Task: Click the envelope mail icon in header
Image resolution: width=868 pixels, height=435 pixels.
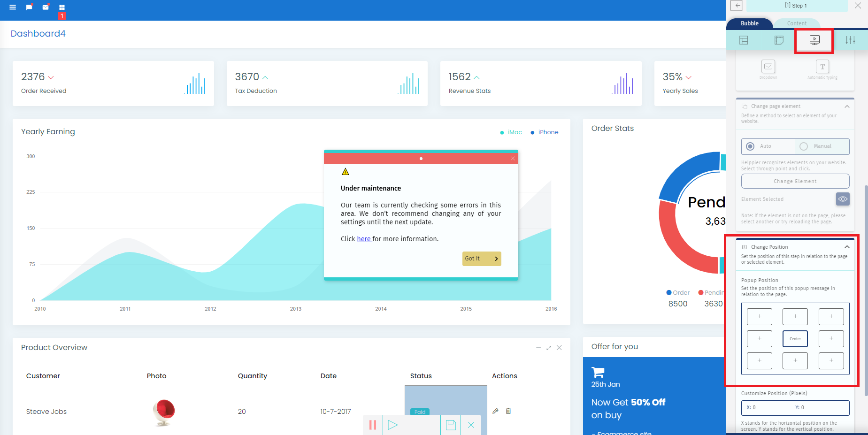Action: pos(46,7)
